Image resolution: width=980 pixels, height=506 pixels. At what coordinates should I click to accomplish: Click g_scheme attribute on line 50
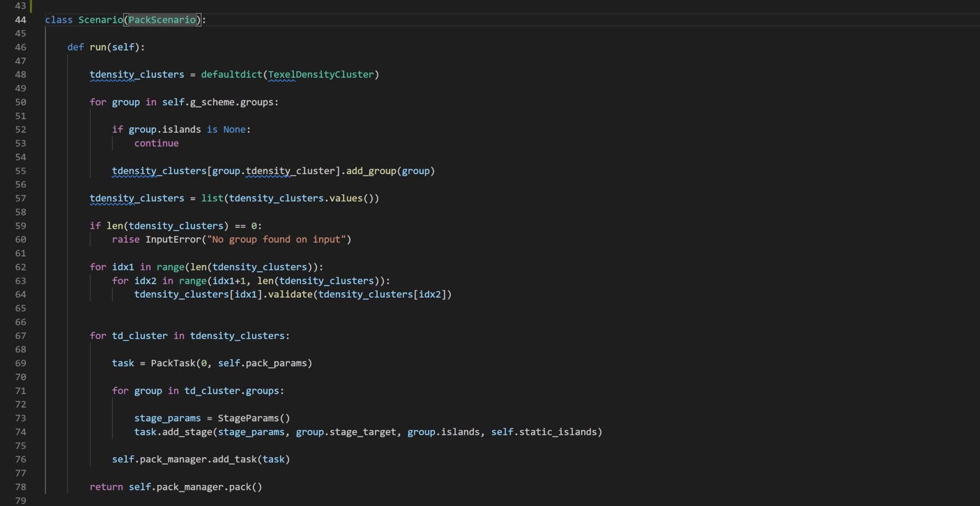pos(212,102)
